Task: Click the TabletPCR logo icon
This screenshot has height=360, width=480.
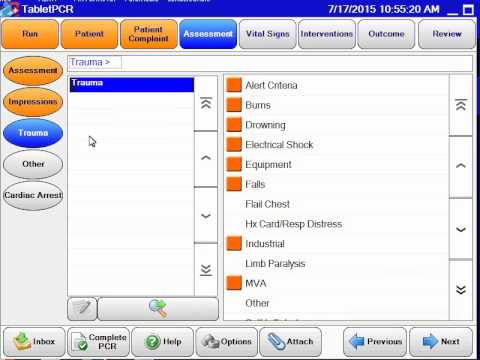Action: (x=9, y=9)
